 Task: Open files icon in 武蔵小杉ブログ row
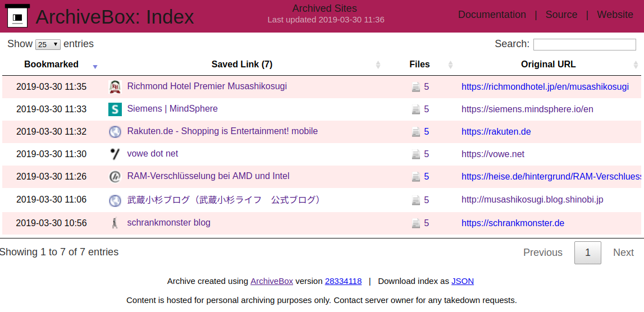click(416, 200)
